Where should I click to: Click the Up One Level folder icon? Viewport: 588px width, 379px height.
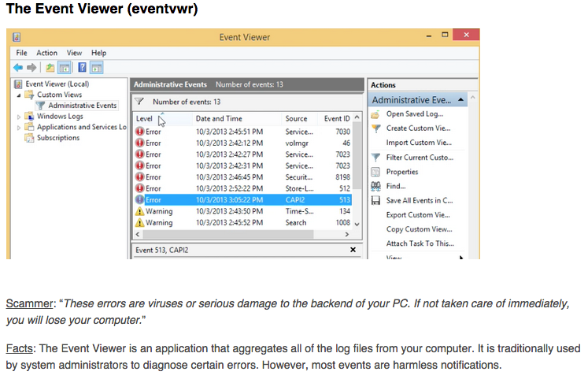(x=49, y=67)
